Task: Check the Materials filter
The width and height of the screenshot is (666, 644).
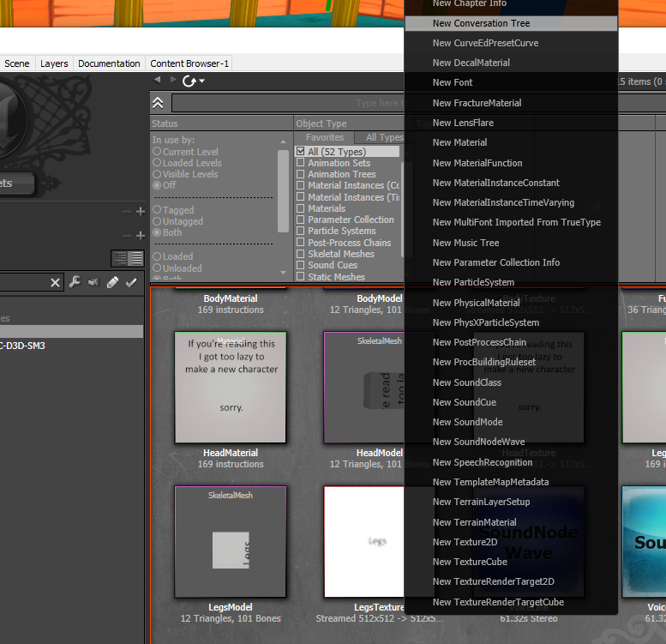Action: (301, 208)
